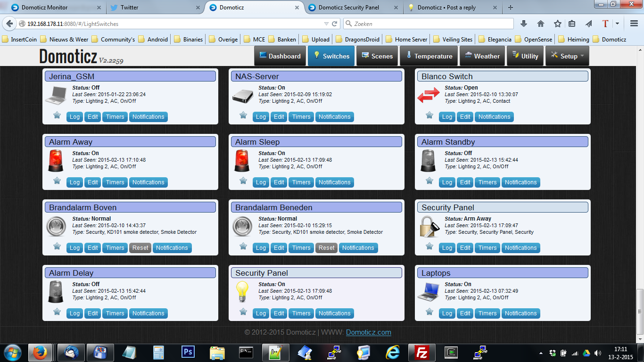Open the Domoticz bookmark folder

[x=609, y=40]
